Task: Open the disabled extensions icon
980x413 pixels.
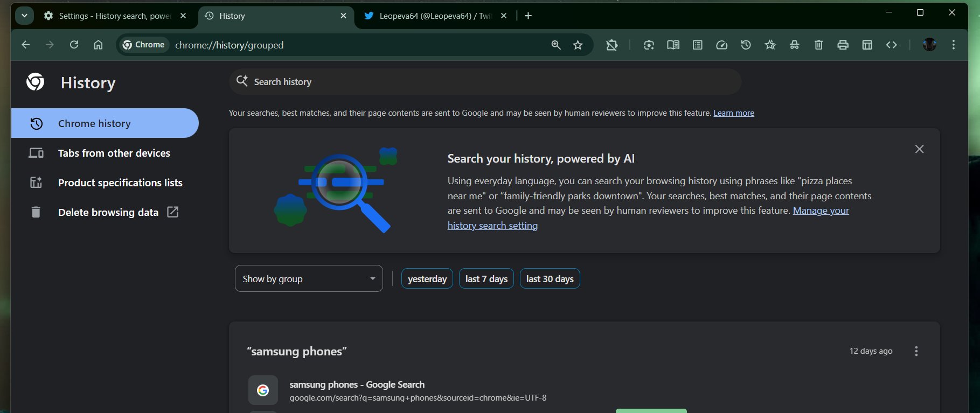Action: pos(611,45)
